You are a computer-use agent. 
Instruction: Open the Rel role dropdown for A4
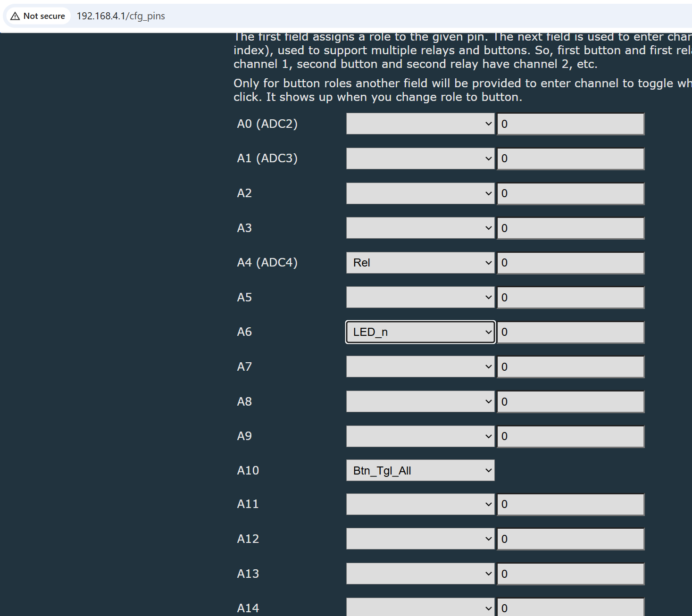pyautogui.click(x=420, y=263)
